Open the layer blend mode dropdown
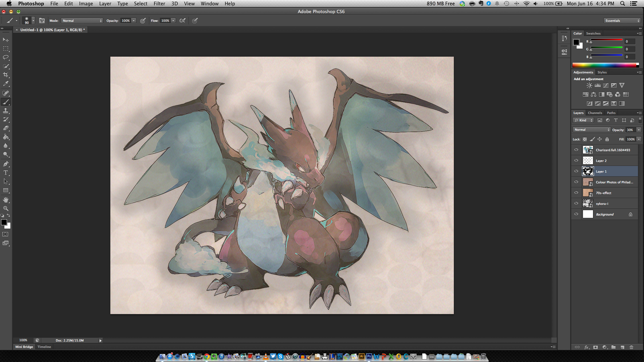 (591, 130)
